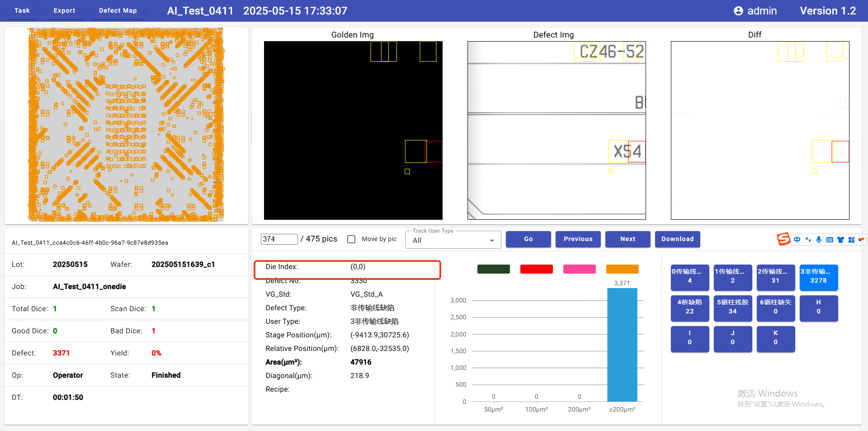Classify as 2传输线 category with count 31
The image size is (868, 431).
[x=776, y=277]
